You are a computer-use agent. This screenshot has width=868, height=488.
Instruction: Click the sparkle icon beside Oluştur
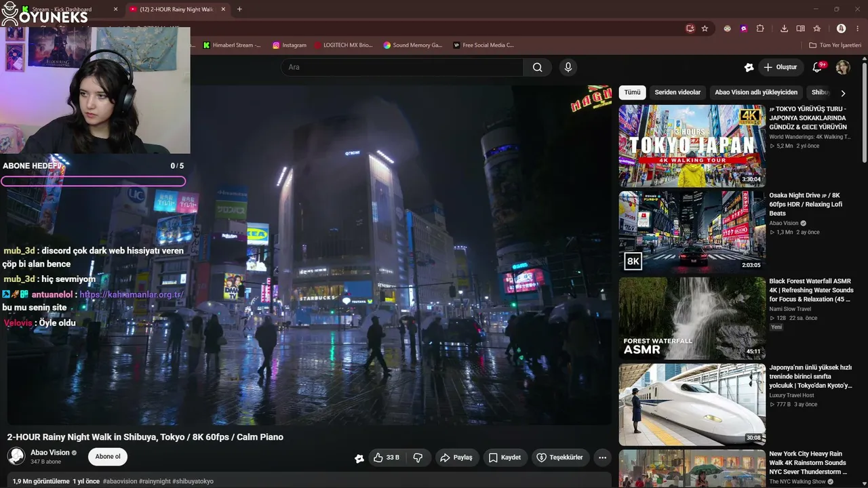(x=749, y=67)
